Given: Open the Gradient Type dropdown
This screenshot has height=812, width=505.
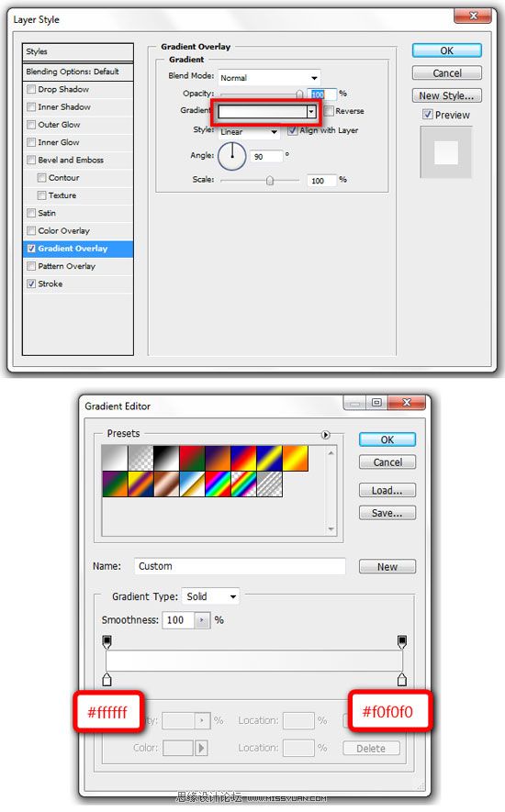Looking at the screenshot, I should (x=210, y=596).
